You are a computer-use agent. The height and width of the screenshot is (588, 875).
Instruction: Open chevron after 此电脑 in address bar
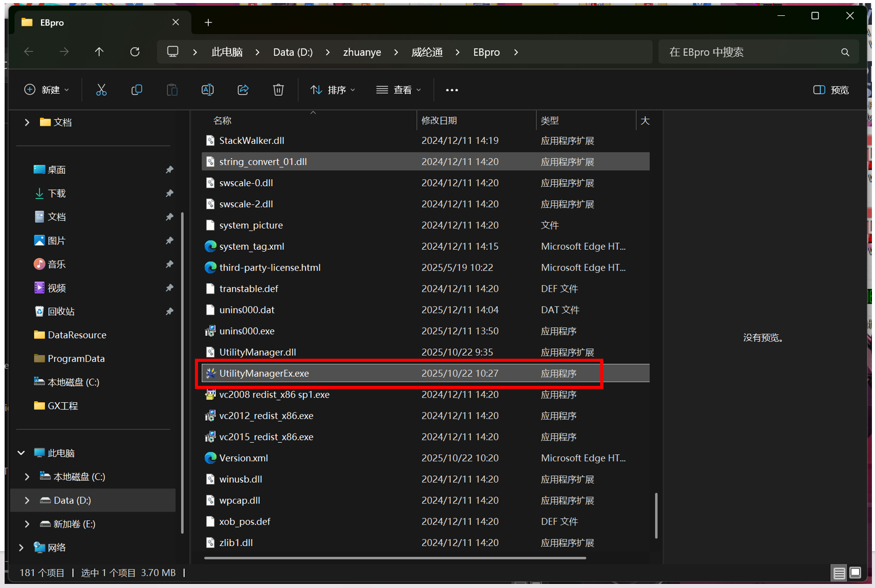coord(257,52)
